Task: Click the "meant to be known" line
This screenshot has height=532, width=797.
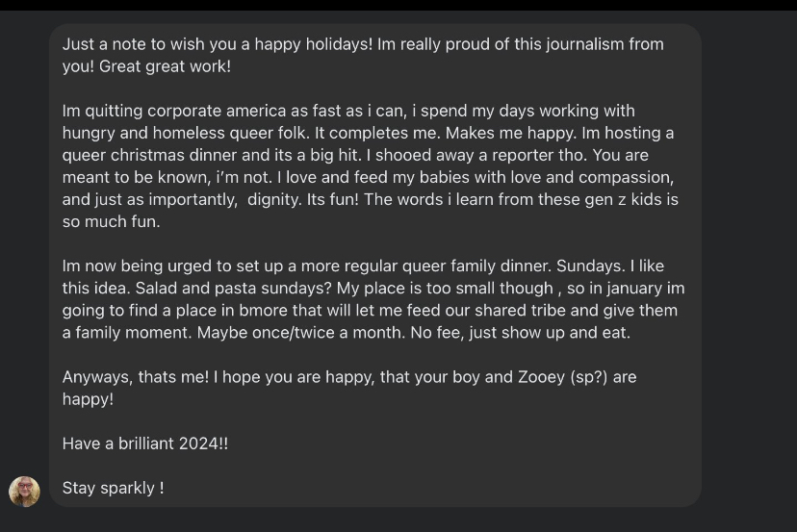Action: click(x=125, y=177)
